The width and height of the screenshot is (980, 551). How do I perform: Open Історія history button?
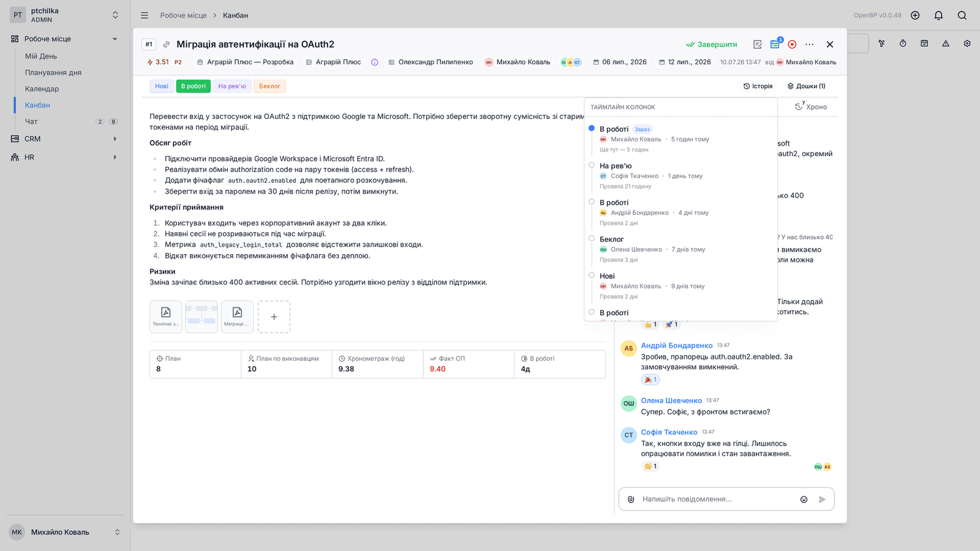[758, 86]
